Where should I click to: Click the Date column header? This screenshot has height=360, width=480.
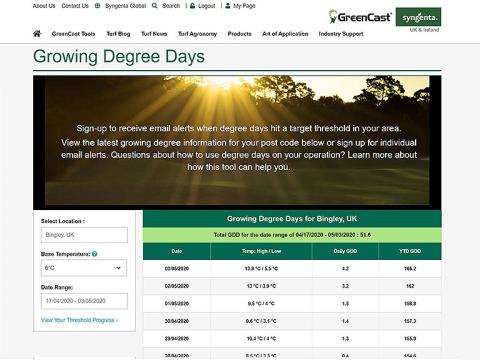tap(177, 251)
